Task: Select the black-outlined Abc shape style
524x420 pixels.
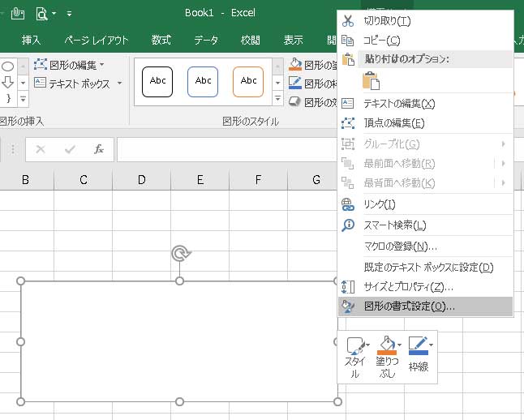Action: [157, 81]
